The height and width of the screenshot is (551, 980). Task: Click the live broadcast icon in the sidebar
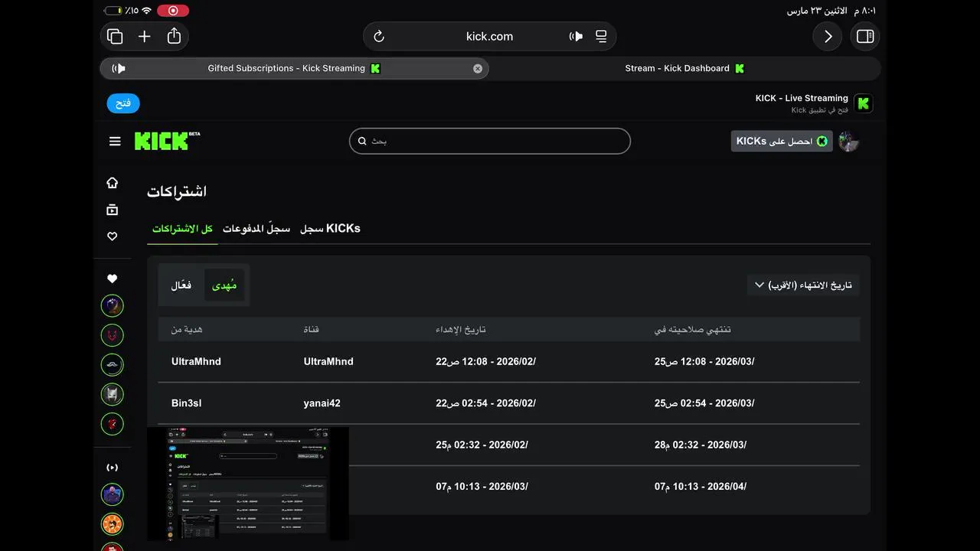[x=113, y=467]
